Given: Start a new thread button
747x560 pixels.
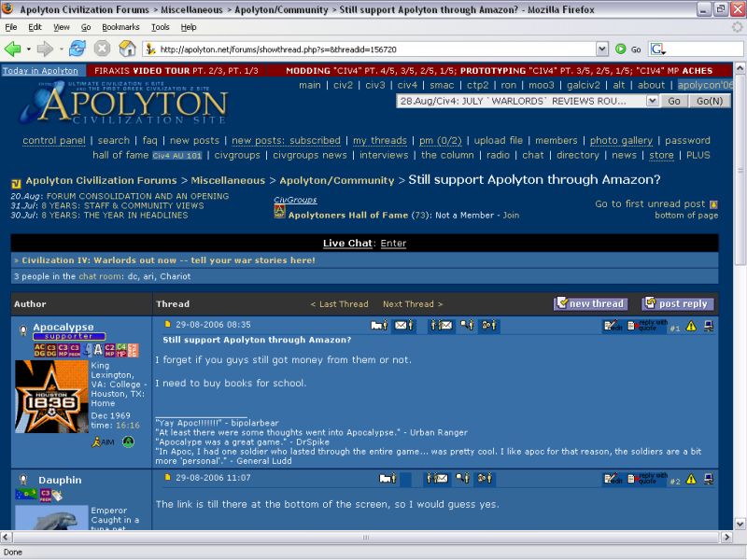Looking at the screenshot, I should tap(589, 303).
